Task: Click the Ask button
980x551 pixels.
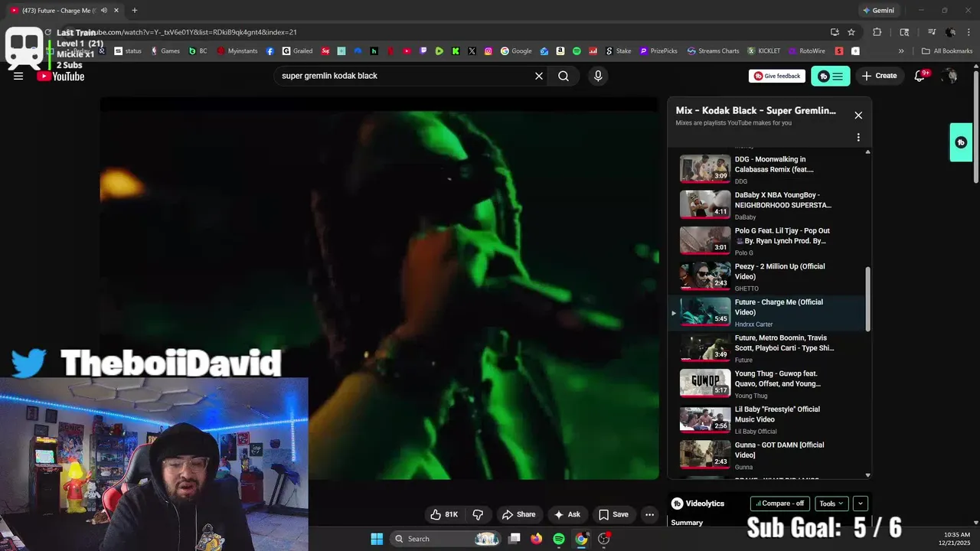Action: pyautogui.click(x=567, y=514)
